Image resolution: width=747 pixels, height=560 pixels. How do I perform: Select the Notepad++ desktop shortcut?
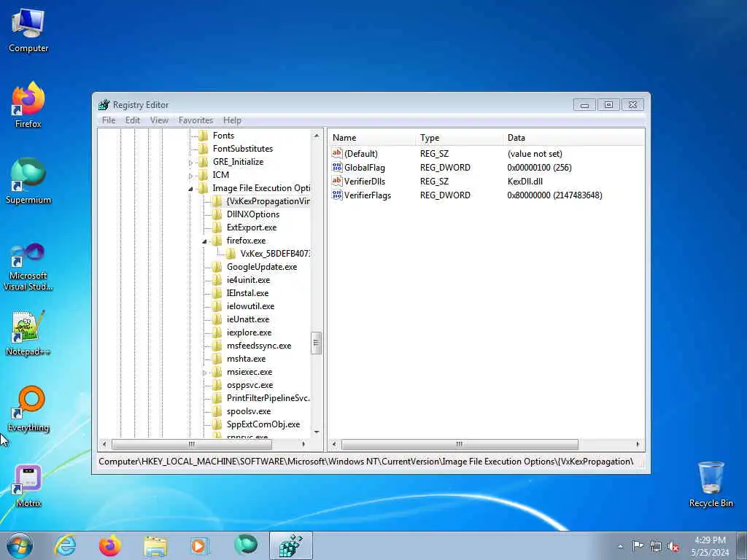pos(28,332)
